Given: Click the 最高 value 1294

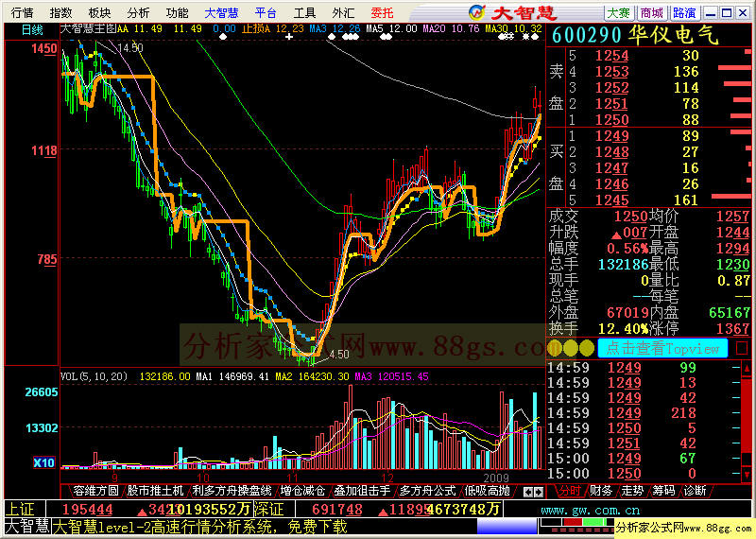Looking at the screenshot, I should coord(733,248).
